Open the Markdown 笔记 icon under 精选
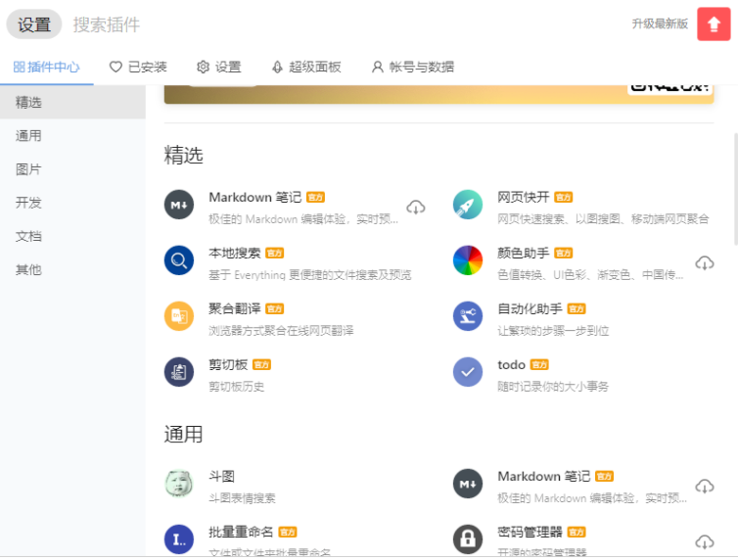The width and height of the screenshot is (738, 560). (179, 205)
